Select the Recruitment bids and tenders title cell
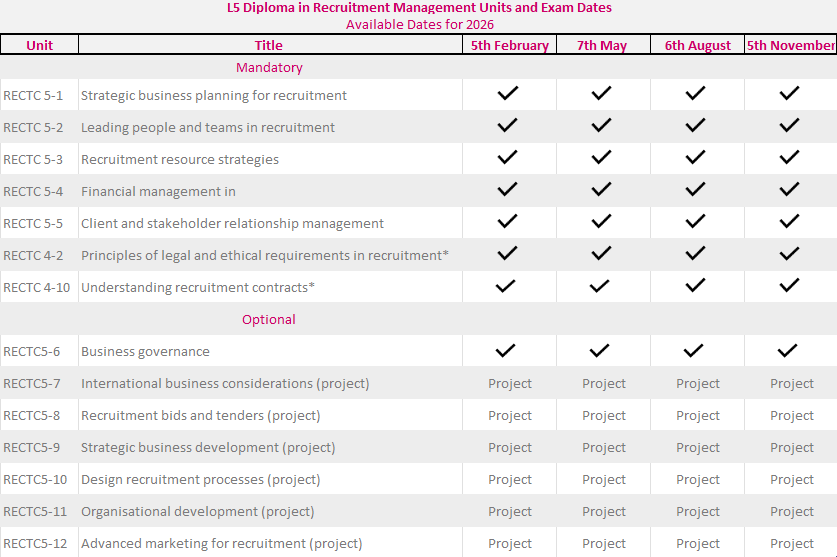Image resolution: width=837 pixels, height=557 pixels. (201, 416)
